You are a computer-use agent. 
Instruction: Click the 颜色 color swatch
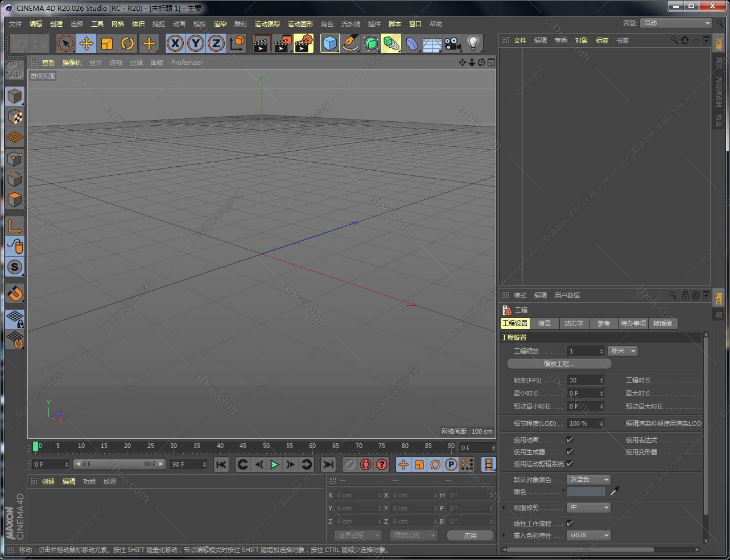[x=587, y=491]
